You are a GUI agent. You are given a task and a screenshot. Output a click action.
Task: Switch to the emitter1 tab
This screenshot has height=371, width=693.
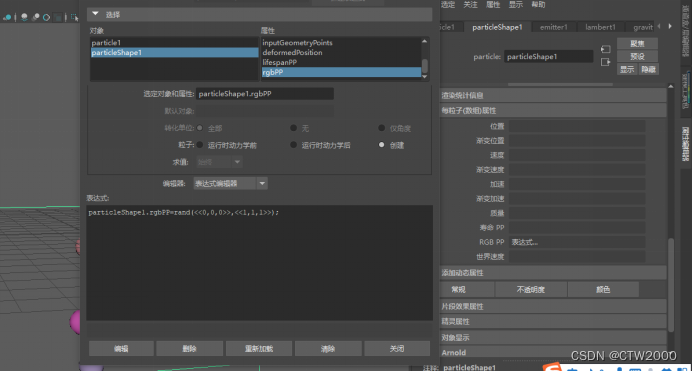pyautogui.click(x=553, y=27)
